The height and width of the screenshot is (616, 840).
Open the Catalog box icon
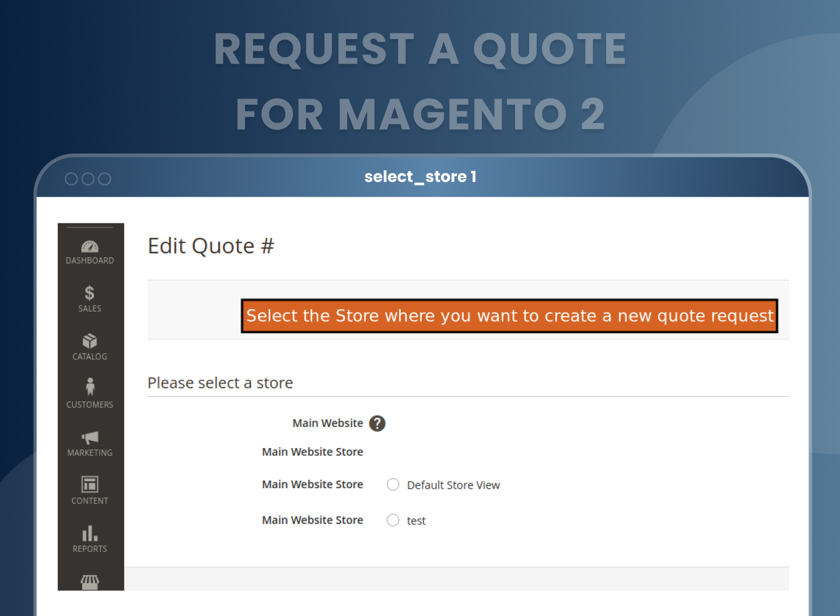pos(90,341)
